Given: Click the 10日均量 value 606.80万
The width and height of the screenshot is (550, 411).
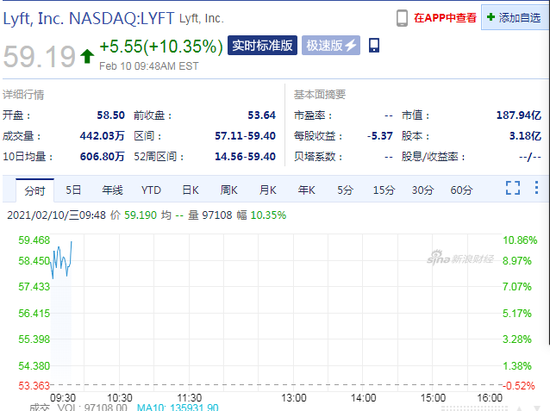Looking at the screenshot, I should tap(102, 156).
